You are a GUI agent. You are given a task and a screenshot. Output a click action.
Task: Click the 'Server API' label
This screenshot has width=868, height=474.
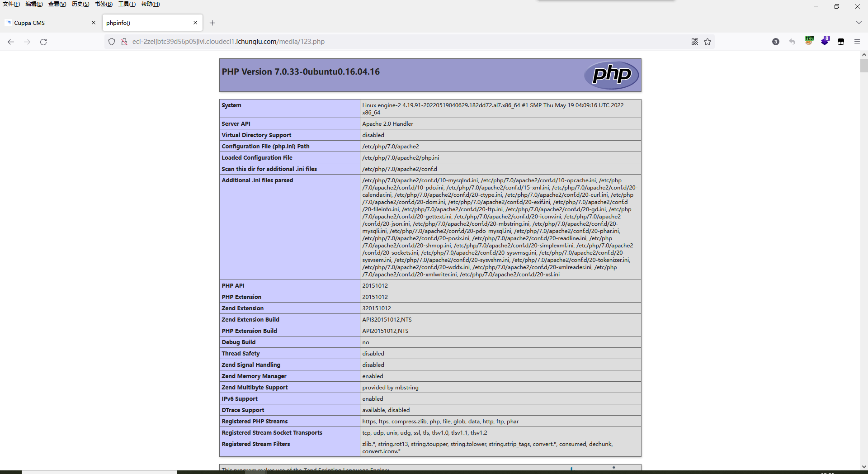[236, 124]
